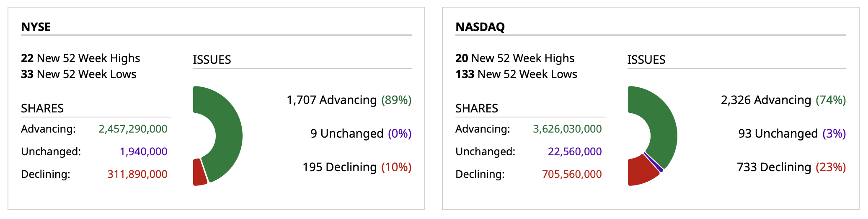Click red declining segment of NYSE donut chart
Screen dimensions: 868x219
[199, 173]
